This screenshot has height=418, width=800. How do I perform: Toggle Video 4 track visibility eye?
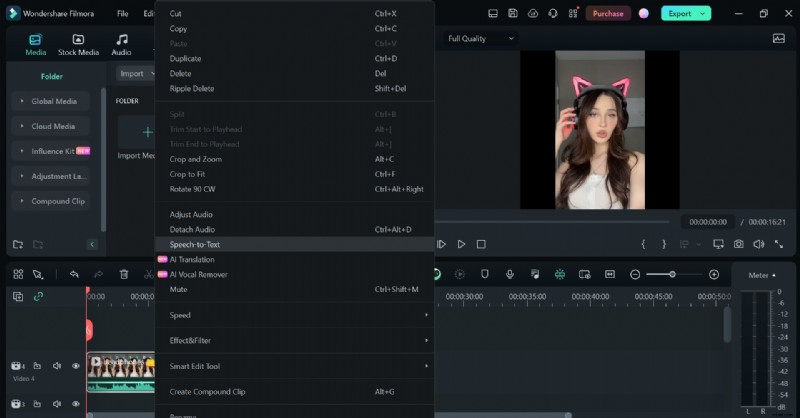76,366
